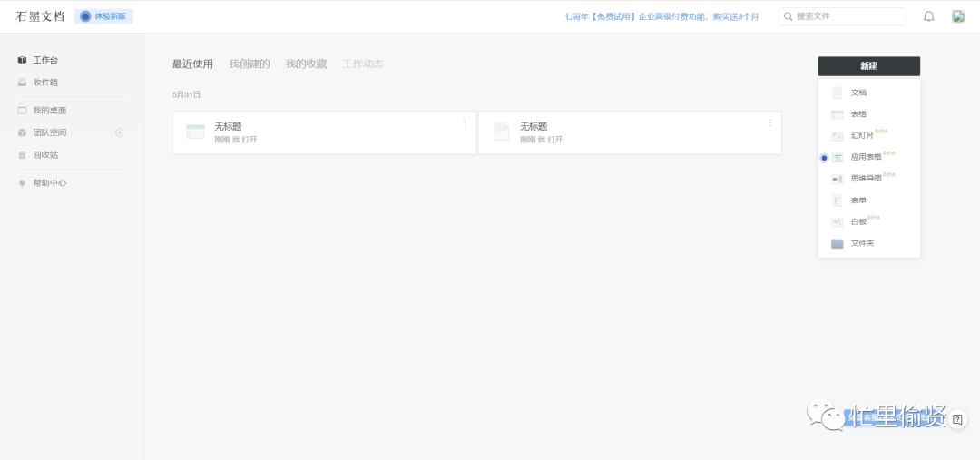Click the 搜索文件 search field
This screenshot has width=980, height=460.
click(x=842, y=16)
